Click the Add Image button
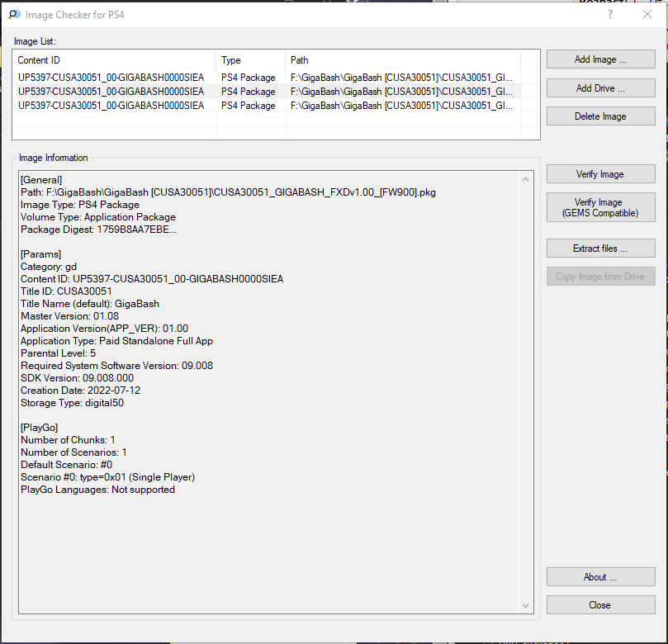This screenshot has width=668, height=644. (x=600, y=59)
